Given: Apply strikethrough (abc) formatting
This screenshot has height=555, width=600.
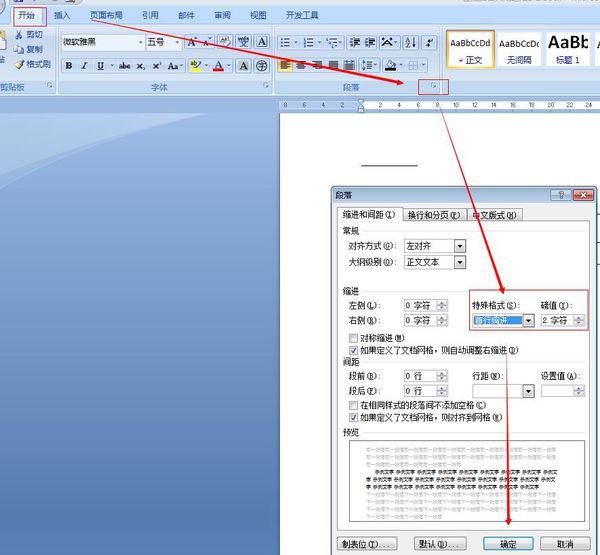Looking at the screenshot, I should pyautogui.click(x=124, y=66).
